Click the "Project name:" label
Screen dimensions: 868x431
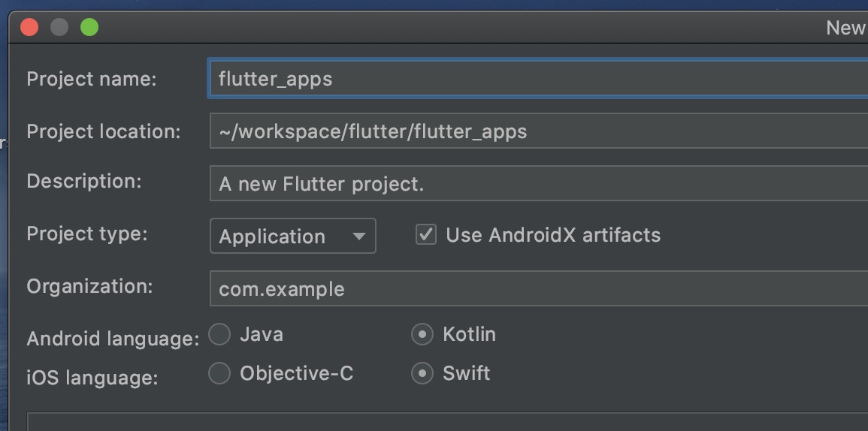[x=92, y=79]
